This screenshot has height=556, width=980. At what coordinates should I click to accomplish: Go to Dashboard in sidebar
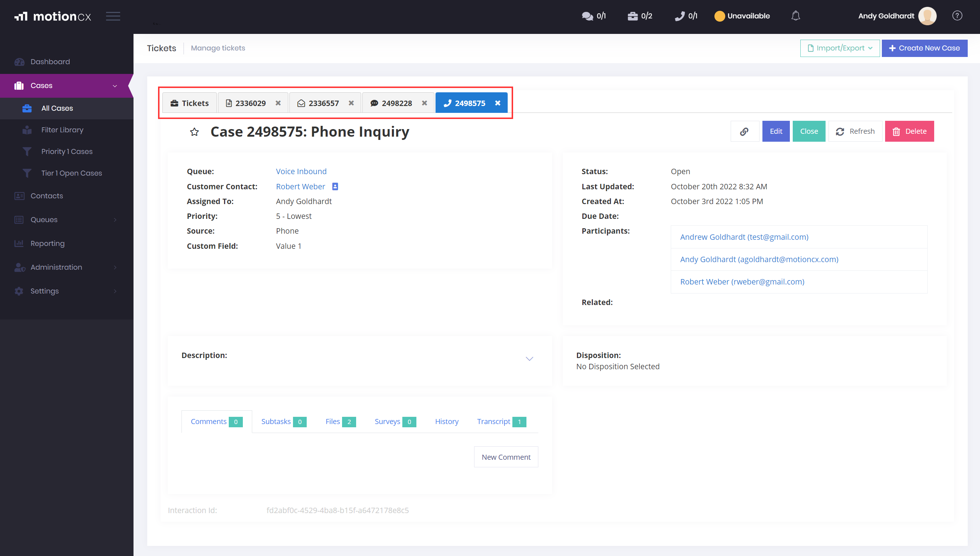66,62
